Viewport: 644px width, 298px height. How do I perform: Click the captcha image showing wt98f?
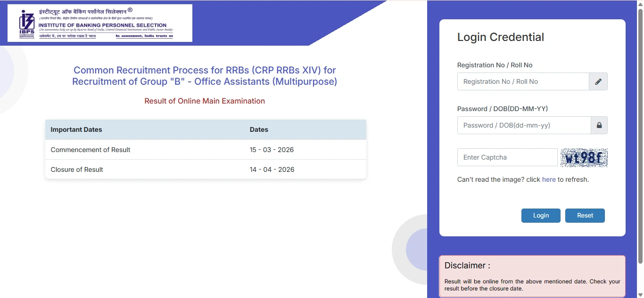584,157
